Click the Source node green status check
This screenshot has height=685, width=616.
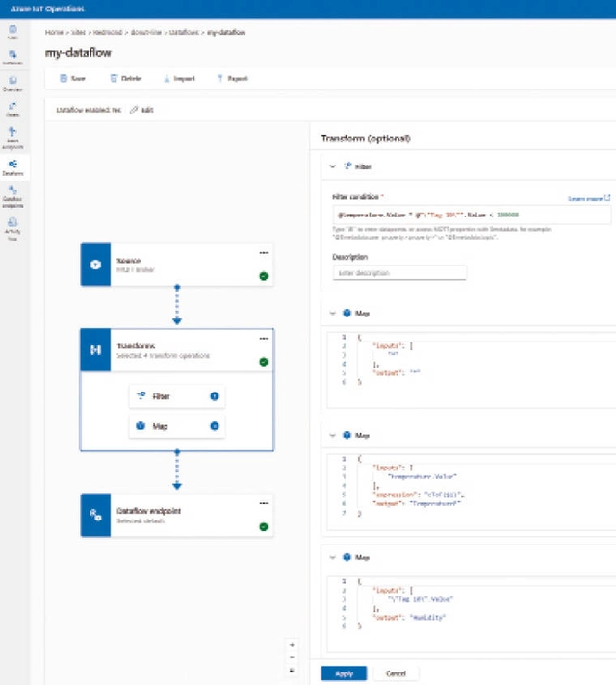tap(263, 276)
